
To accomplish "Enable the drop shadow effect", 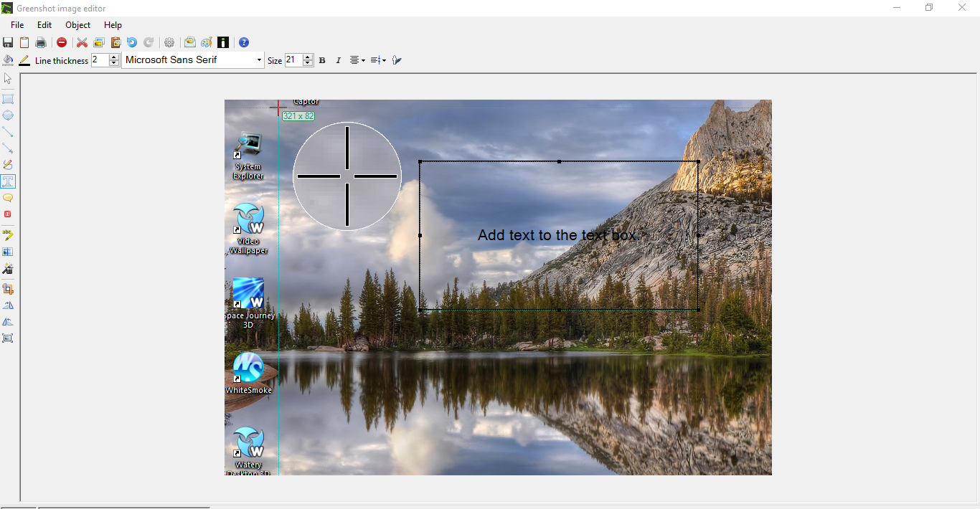I will click(x=396, y=60).
